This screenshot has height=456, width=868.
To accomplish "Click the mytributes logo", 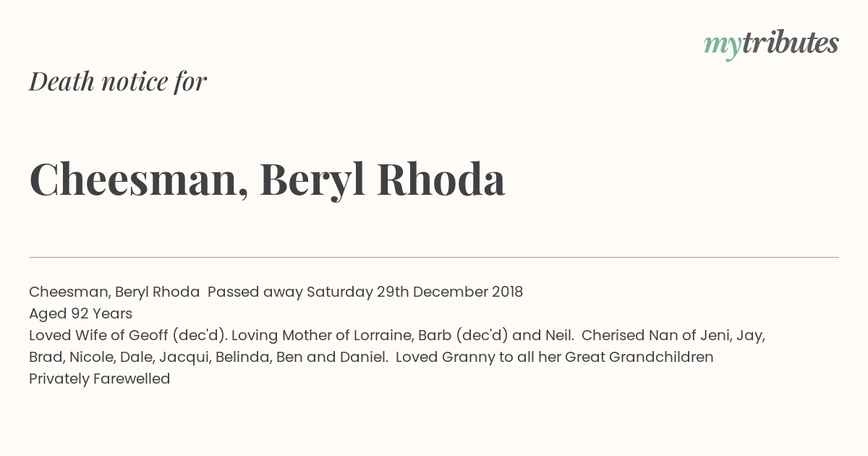I will coord(771,45).
